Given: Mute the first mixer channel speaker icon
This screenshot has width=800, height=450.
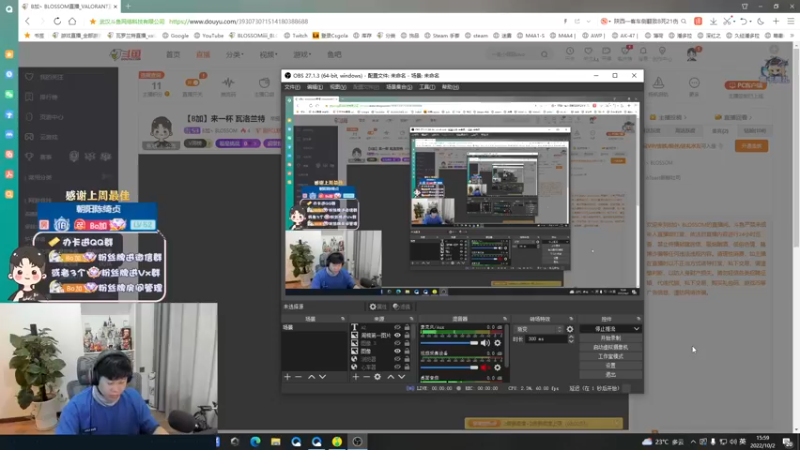Looking at the screenshot, I should pos(485,343).
